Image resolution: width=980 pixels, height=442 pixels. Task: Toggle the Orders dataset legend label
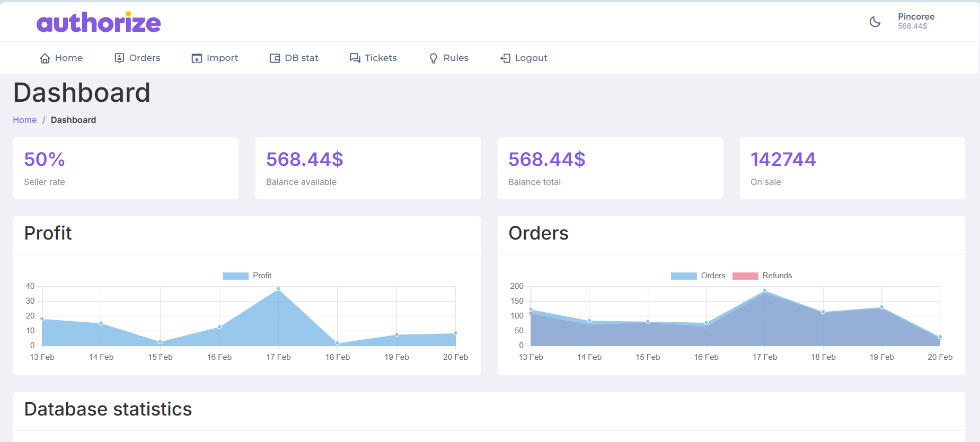713,276
